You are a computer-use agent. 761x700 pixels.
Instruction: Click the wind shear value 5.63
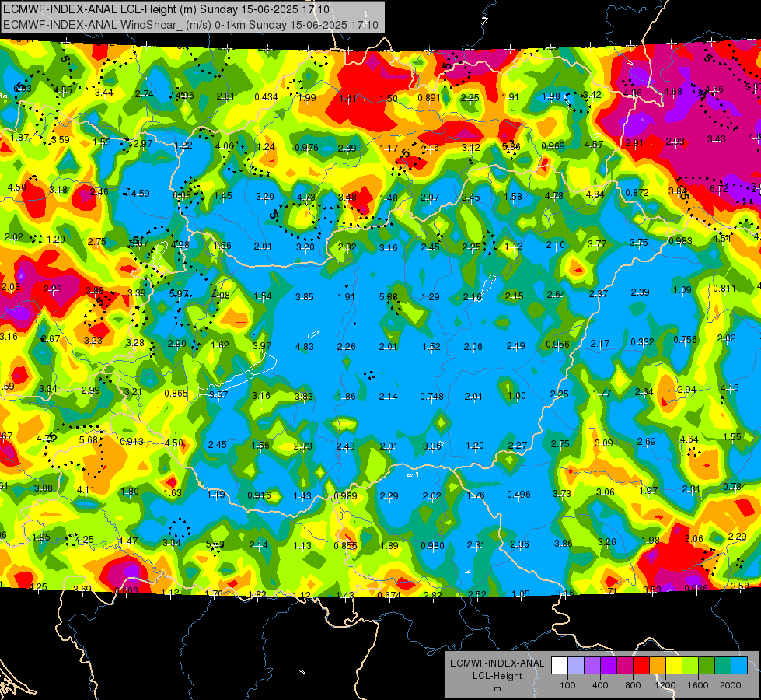215,544
